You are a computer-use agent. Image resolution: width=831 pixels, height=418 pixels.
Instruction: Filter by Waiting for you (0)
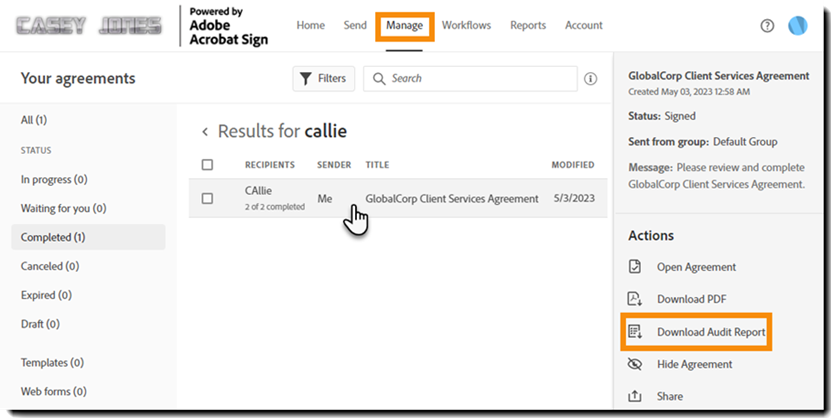click(64, 208)
